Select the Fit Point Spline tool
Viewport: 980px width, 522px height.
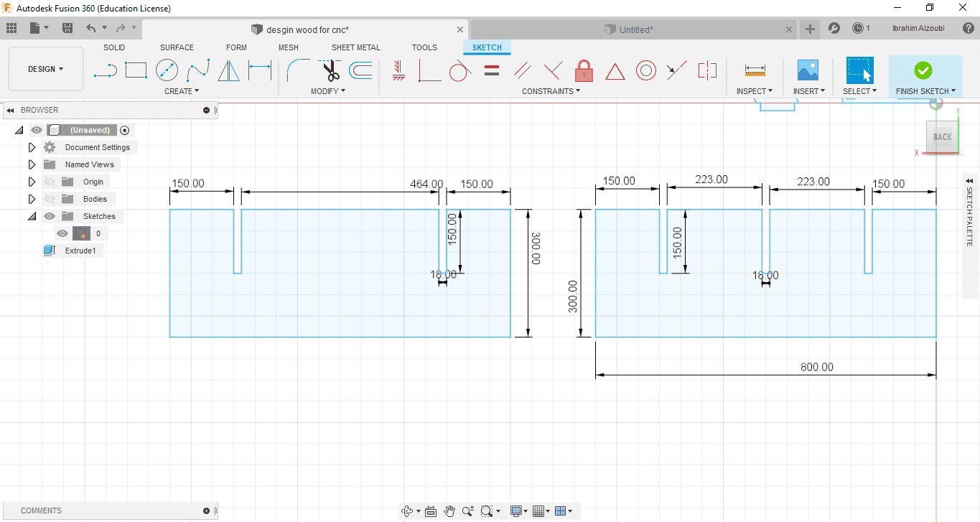[197, 70]
